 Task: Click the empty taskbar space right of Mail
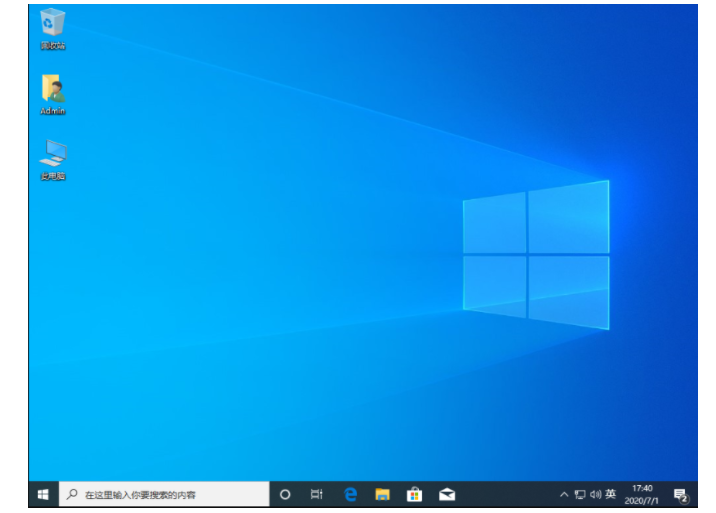(x=505, y=494)
